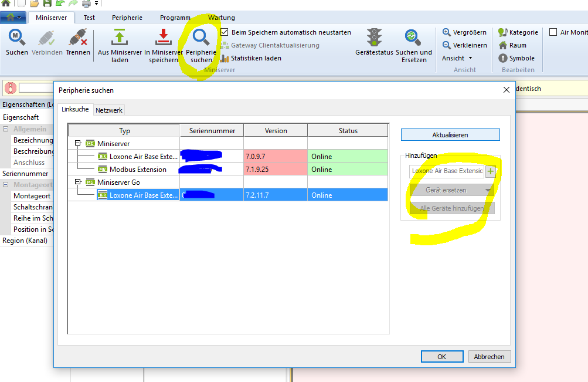This screenshot has width=588, height=382.
Task: Click version cell 7.1.9.25
Action: (x=276, y=169)
